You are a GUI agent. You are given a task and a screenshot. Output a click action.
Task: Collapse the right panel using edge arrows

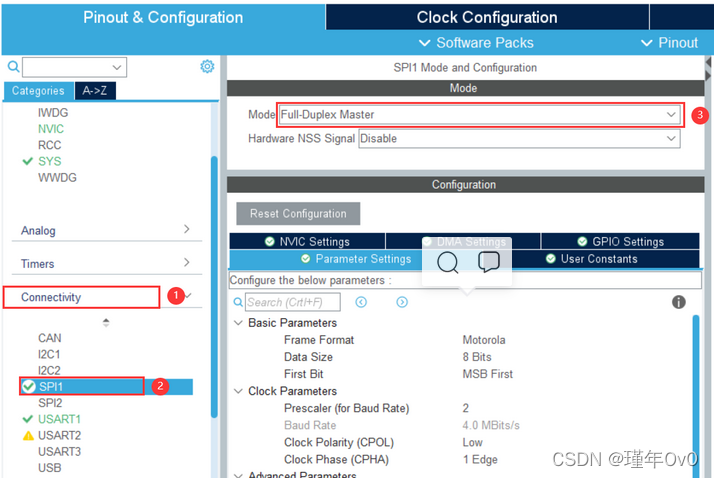click(709, 69)
